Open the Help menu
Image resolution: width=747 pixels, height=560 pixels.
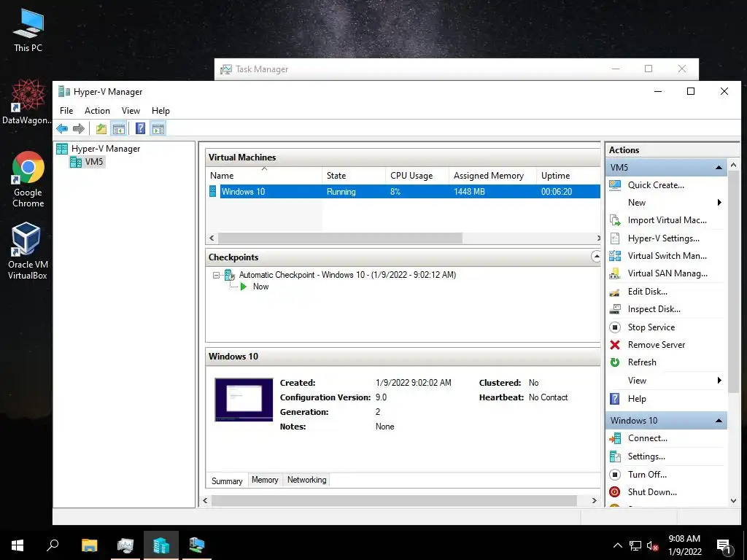[x=160, y=111]
